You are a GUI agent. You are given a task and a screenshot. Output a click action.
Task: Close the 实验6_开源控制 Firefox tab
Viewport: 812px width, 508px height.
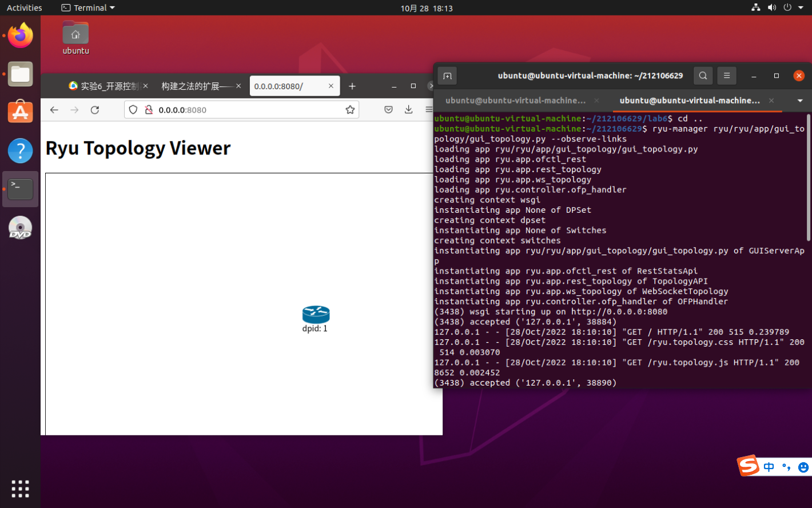click(x=145, y=86)
